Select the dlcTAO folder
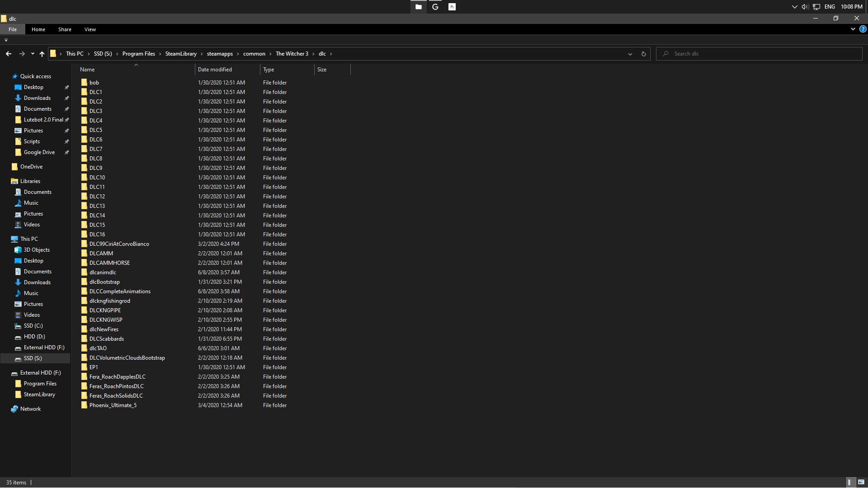The height and width of the screenshot is (488, 868). [98, 348]
